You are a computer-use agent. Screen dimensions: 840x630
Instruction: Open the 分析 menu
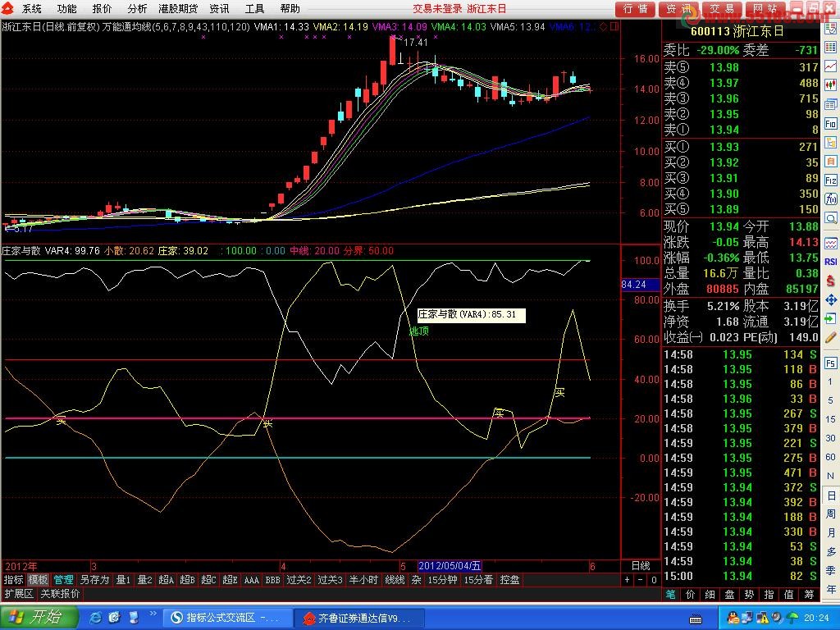(137, 8)
